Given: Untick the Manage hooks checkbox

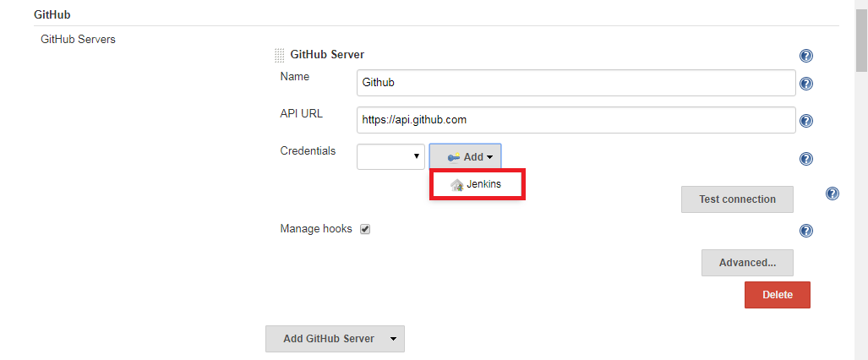Looking at the screenshot, I should pyautogui.click(x=365, y=229).
